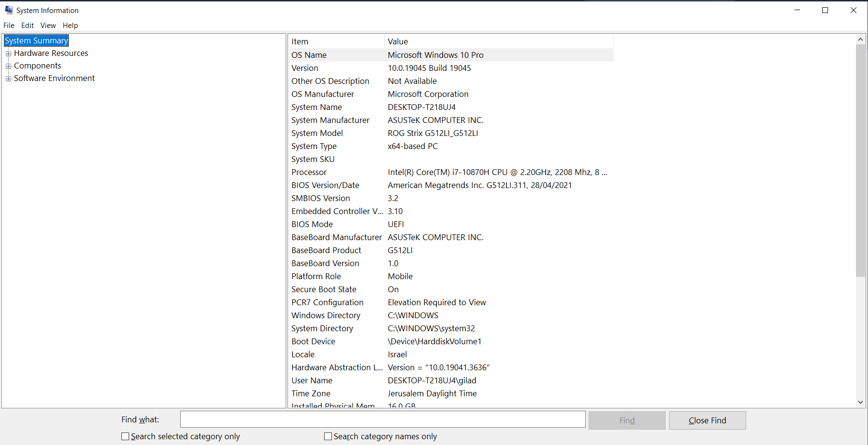868x445 pixels.
Task: Select the BIOS Version/Date row label
Action: (325, 185)
